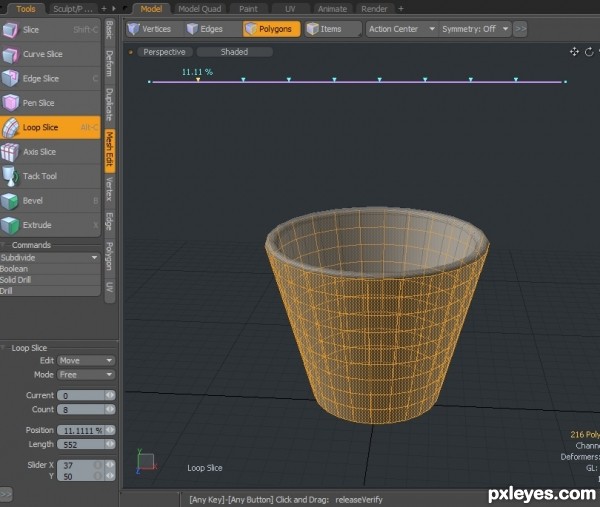Click the Current value field

pyautogui.click(x=81, y=396)
